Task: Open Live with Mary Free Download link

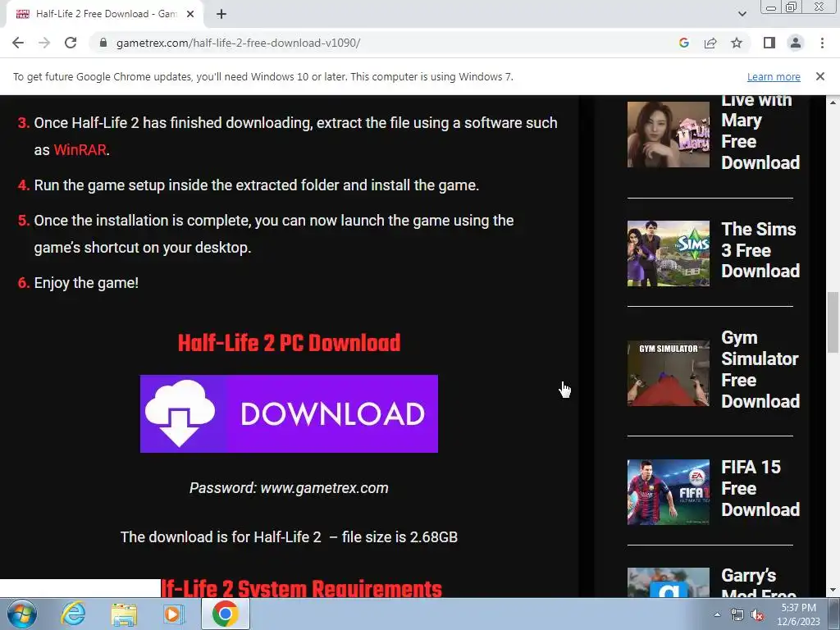Action: [760, 131]
